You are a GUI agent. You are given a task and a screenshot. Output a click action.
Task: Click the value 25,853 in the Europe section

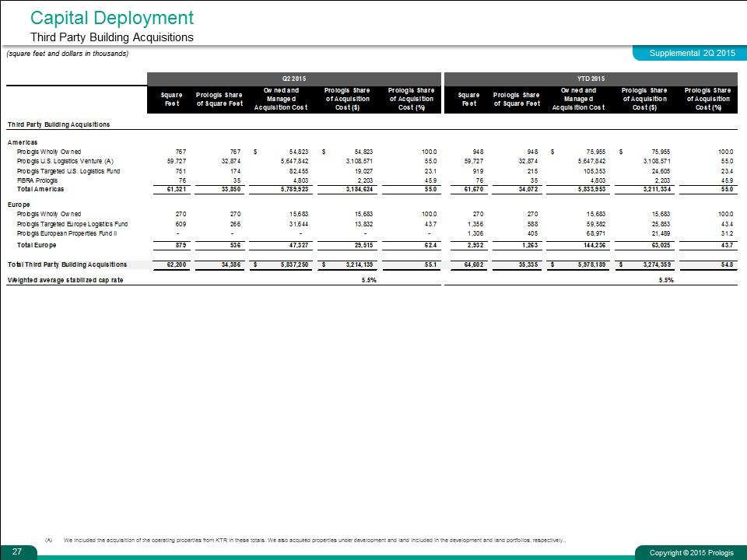coord(661,224)
